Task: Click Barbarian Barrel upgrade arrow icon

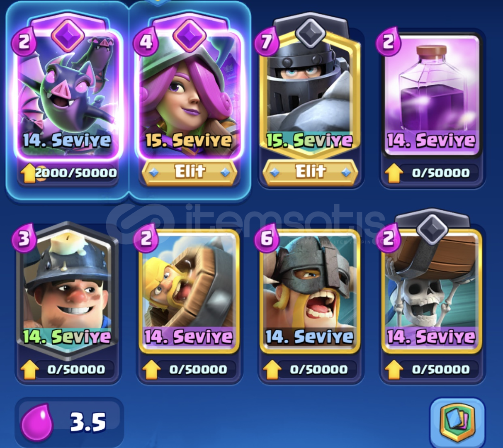Action: tap(151, 370)
